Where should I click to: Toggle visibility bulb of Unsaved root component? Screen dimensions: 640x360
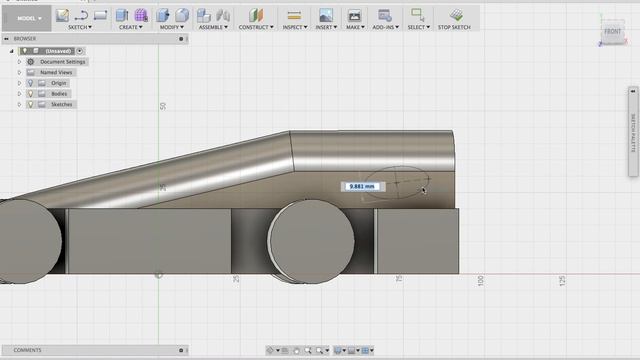(x=24, y=51)
